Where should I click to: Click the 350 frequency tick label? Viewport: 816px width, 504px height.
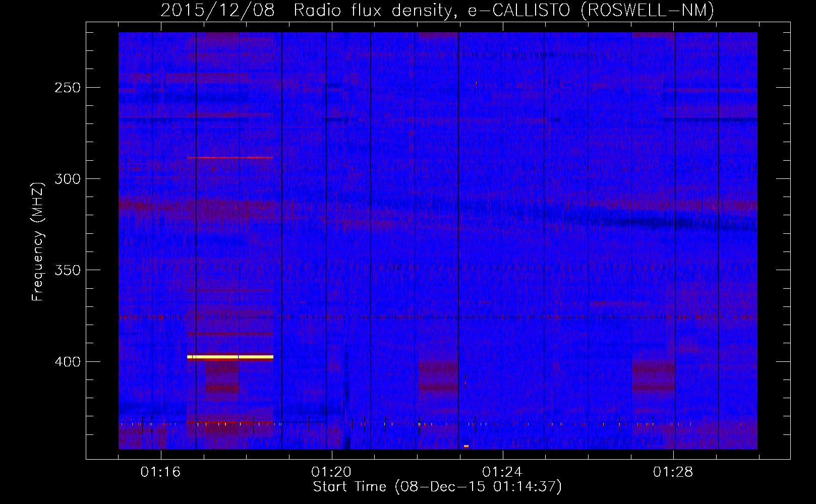tap(68, 270)
